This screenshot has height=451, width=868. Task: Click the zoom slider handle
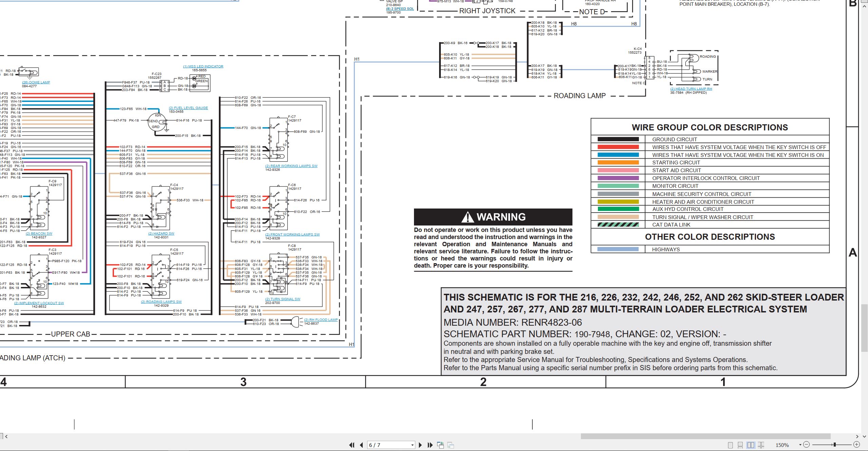pos(834,445)
